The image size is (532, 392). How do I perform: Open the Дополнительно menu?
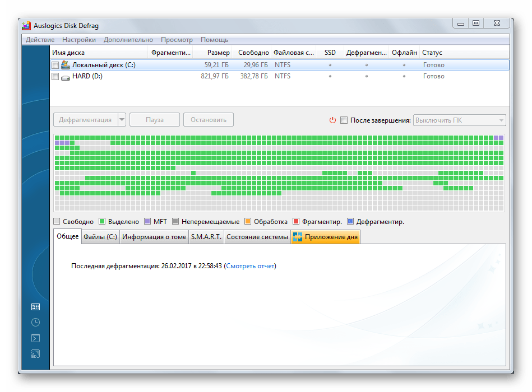click(x=128, y=40)
